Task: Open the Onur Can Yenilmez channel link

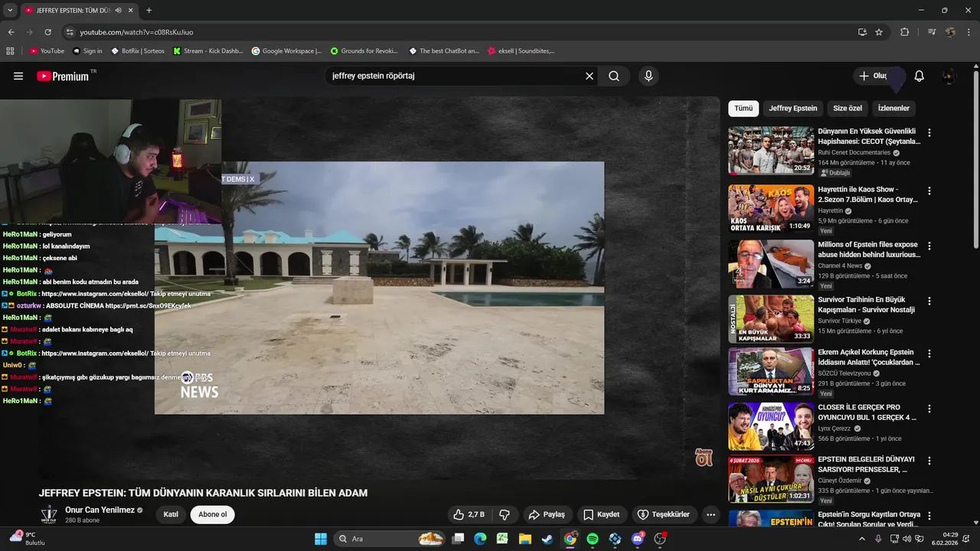Action: [x=100, y=510]
